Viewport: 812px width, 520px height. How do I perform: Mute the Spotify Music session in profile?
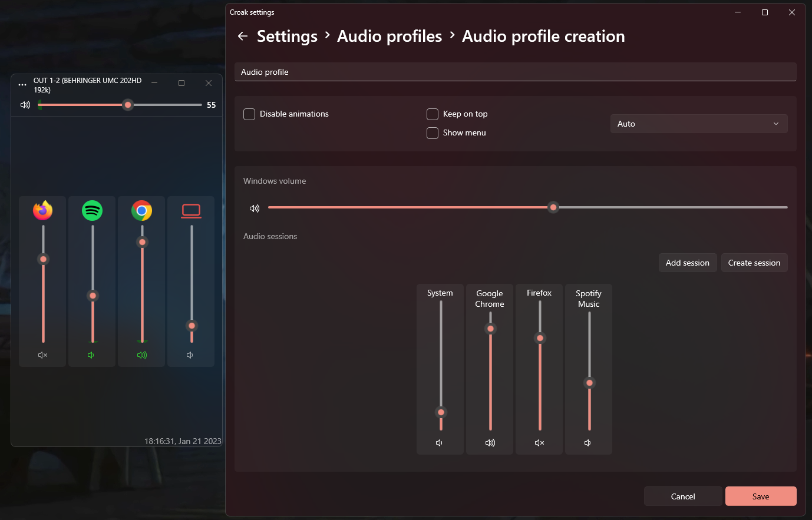(587, 443)
